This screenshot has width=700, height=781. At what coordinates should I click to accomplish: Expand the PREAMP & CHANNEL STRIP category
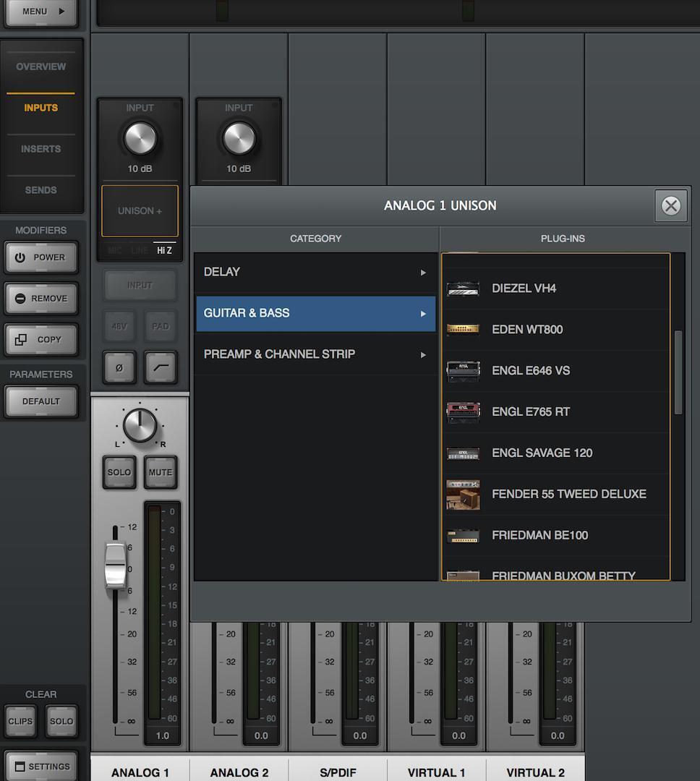coord(315,354)
